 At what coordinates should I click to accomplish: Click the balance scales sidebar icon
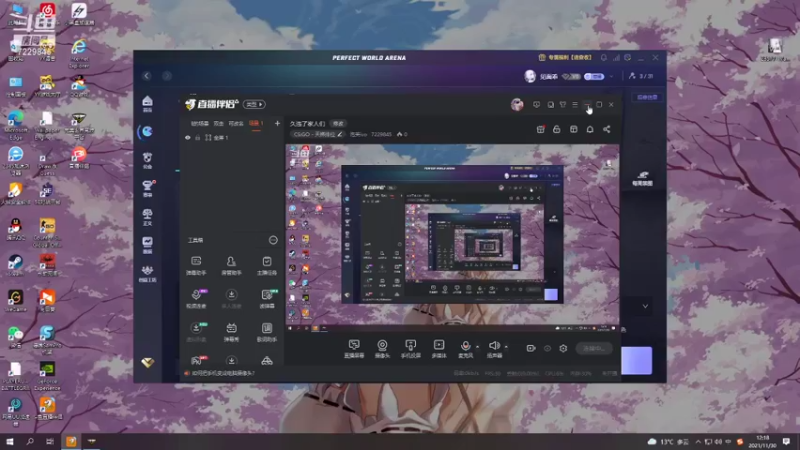point(147,216)
